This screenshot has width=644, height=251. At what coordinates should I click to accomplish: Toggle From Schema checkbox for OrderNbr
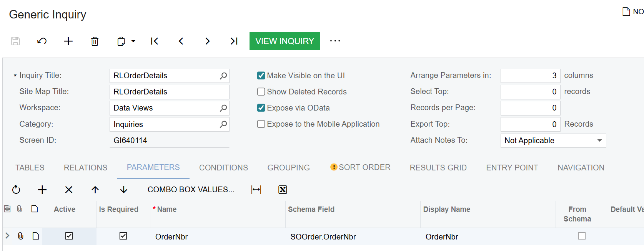(582, 236)
